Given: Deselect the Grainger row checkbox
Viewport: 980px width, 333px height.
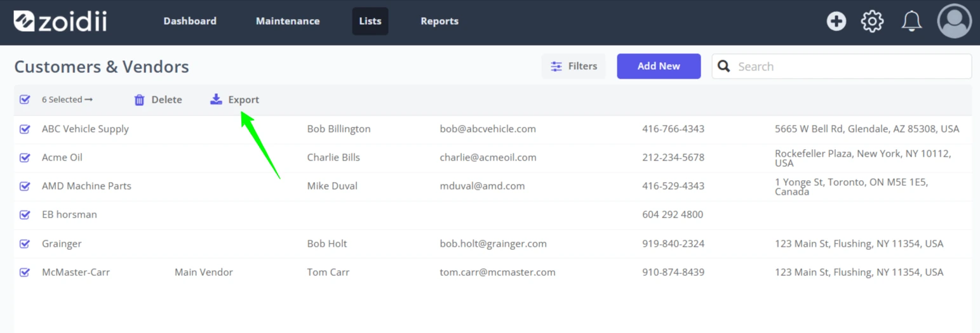Looking at the screenshot, I should (x=25, y=244).
